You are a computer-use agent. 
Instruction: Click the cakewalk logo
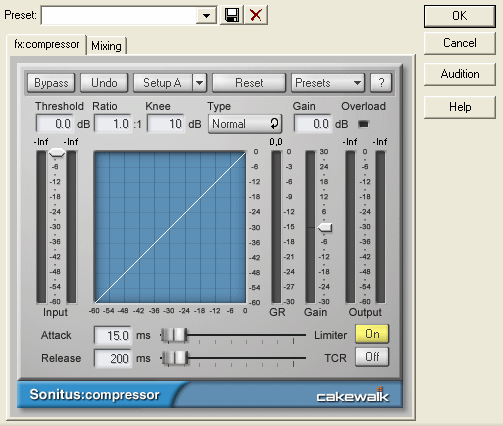pyautogui.click(x=353, y=395)
